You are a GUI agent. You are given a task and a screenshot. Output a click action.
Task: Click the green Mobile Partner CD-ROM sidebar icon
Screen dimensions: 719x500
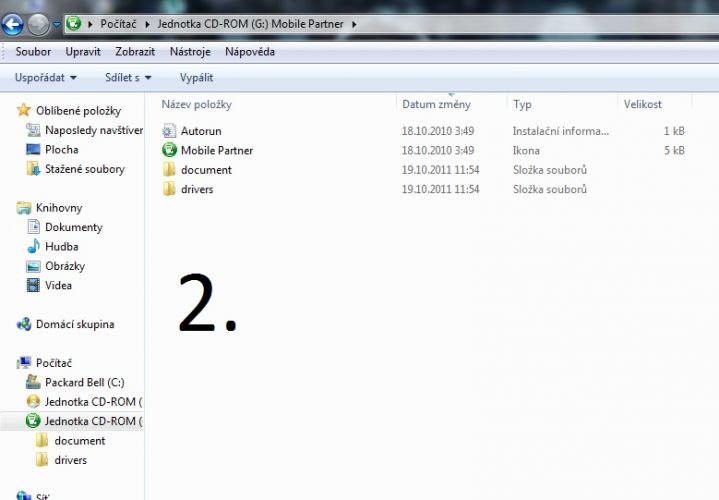[x=33, y=421]
